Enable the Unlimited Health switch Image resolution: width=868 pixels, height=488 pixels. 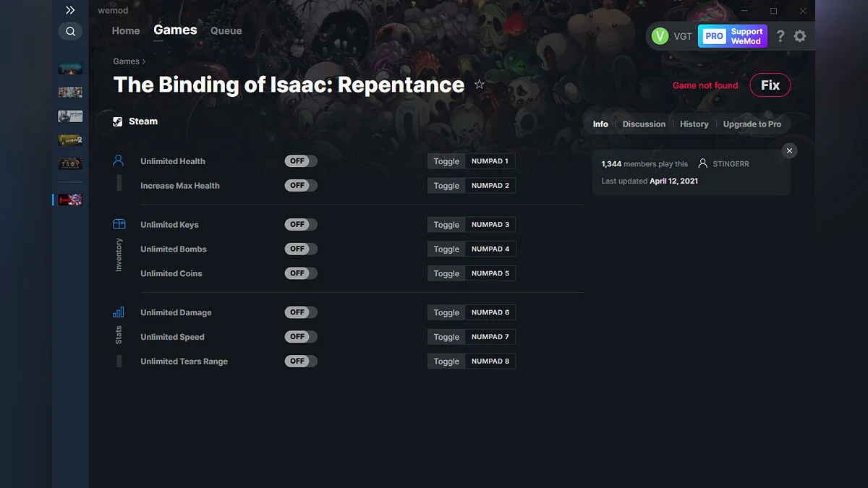(300, 160)
